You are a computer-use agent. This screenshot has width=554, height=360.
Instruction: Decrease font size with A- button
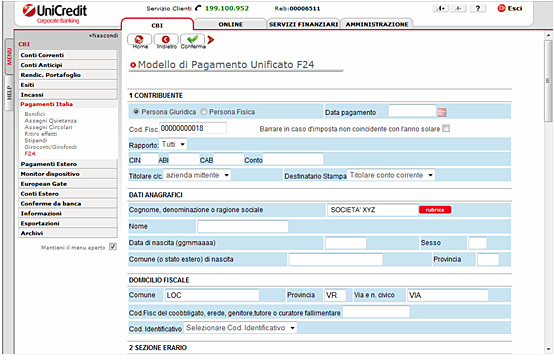(x=458, y=8)
